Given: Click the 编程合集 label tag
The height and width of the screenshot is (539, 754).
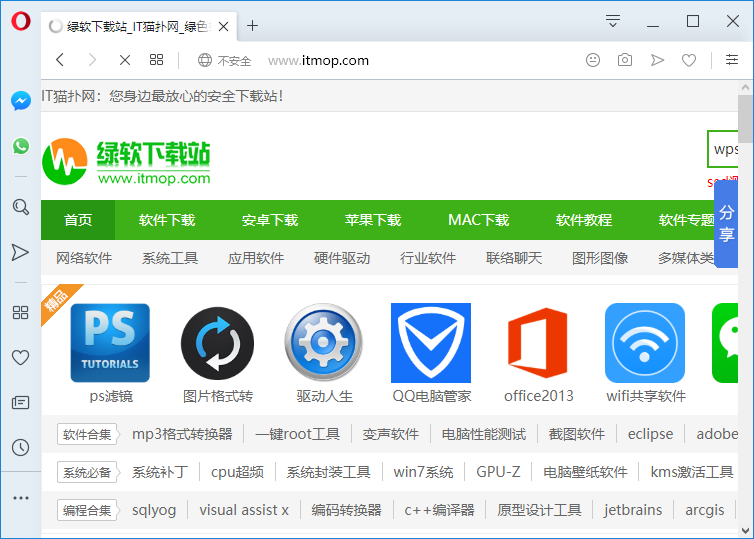Looking at the screenshot, I should pyautogui.click(x=87, y=510).
